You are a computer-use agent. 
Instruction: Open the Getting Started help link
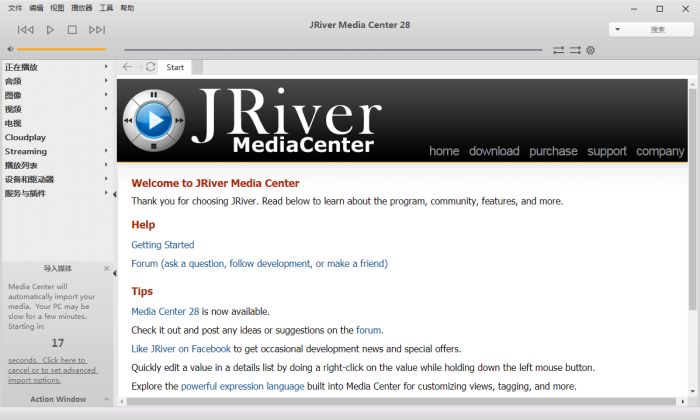162,245
